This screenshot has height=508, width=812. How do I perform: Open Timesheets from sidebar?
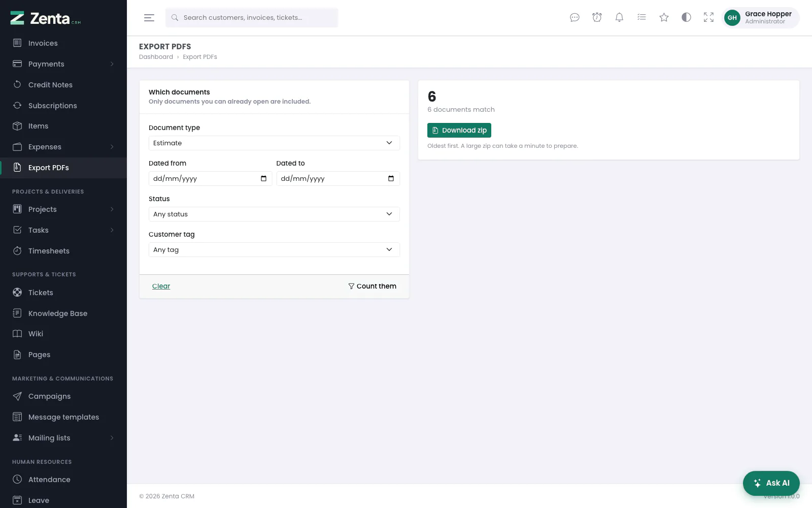(x=63, y=251)
